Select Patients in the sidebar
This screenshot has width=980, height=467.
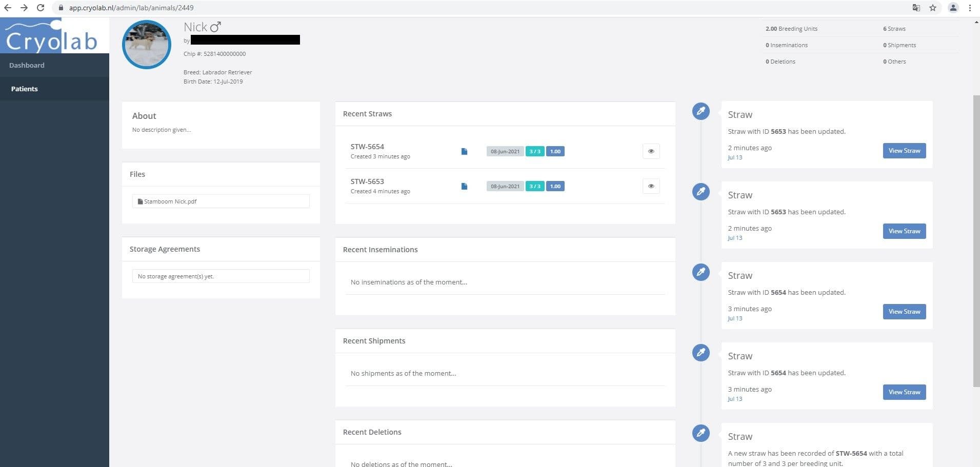click(25, 89)
